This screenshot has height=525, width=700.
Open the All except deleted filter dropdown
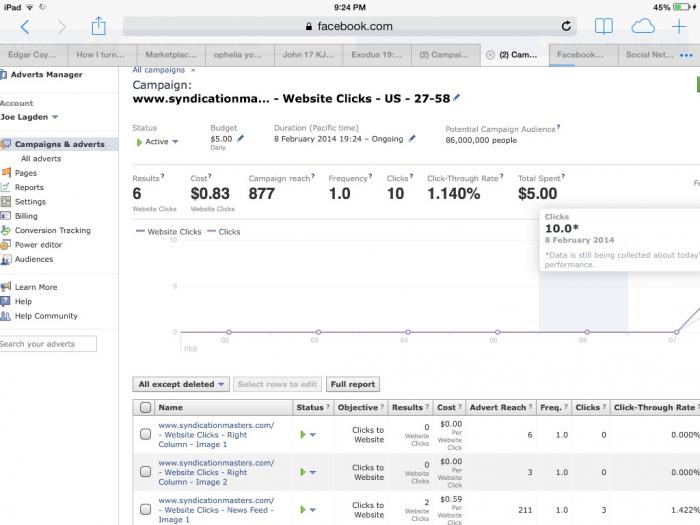(x=181, y=384)
